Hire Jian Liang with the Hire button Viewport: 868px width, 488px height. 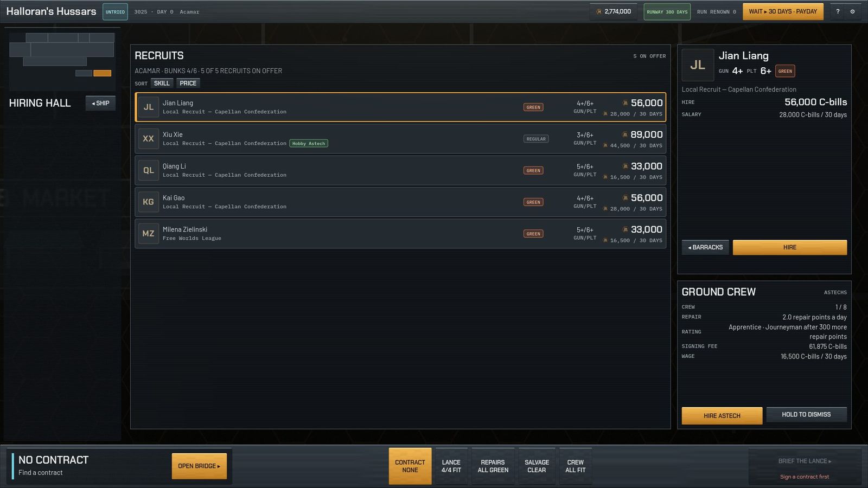coord(790,247)
